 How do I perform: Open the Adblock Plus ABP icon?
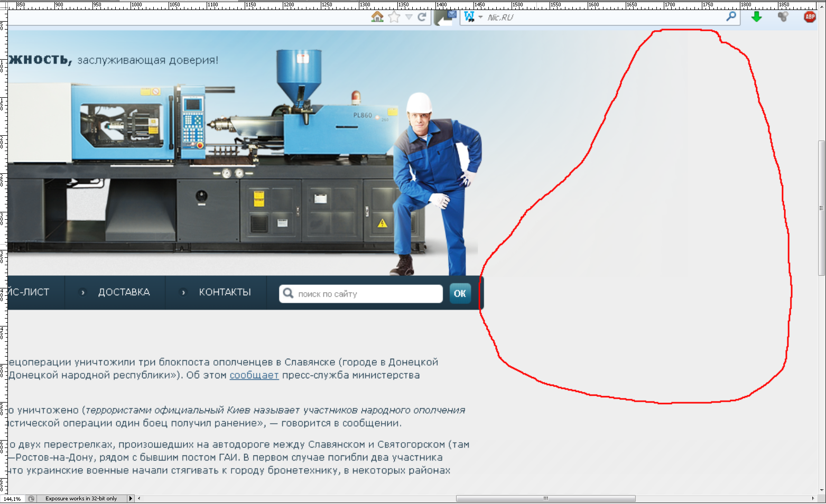coord(810,17)
